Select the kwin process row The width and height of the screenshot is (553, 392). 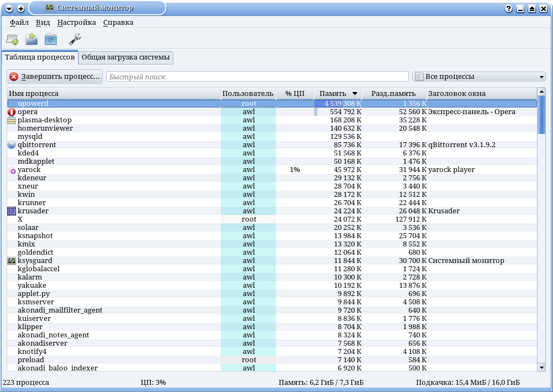272,195
